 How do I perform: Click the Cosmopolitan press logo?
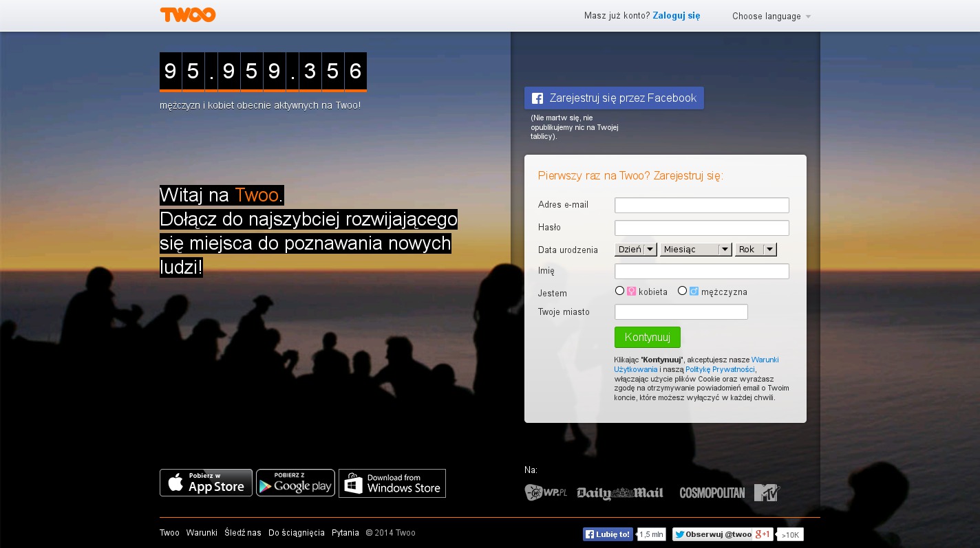tap(712, 492)
